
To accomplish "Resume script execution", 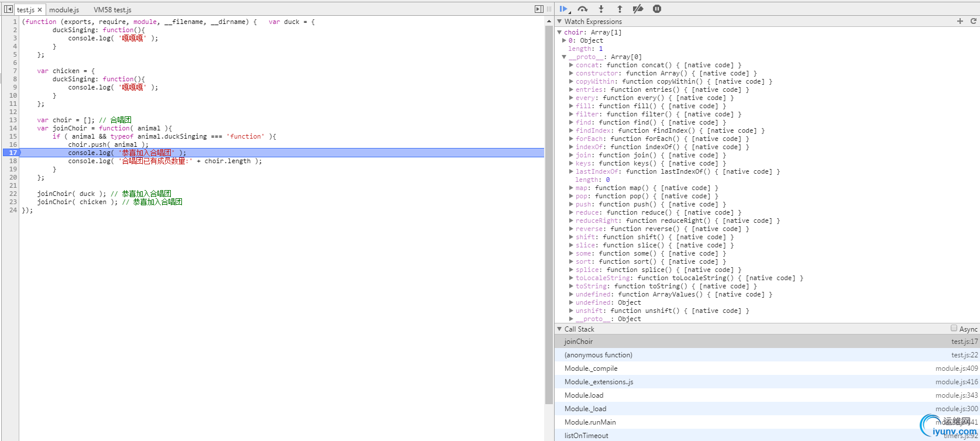I will coord(563,9).
